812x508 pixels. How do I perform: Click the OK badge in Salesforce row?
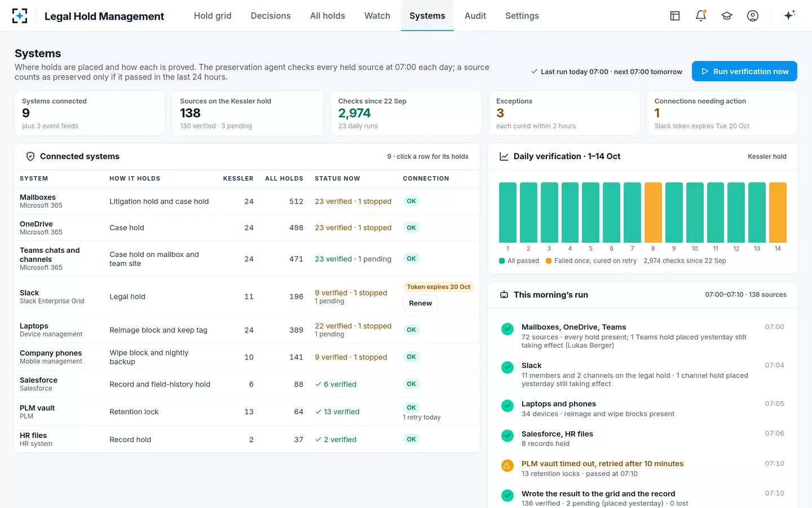(x=412, y=384)
